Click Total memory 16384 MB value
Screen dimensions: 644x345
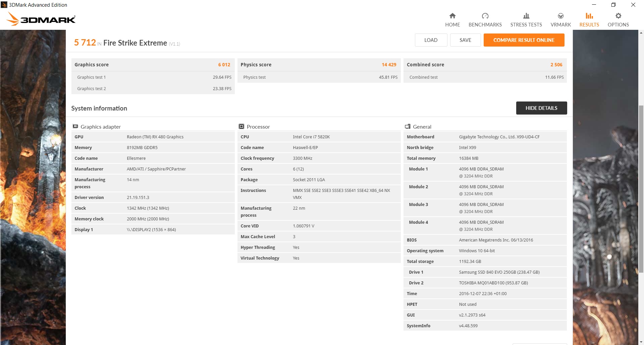point(469,158)
